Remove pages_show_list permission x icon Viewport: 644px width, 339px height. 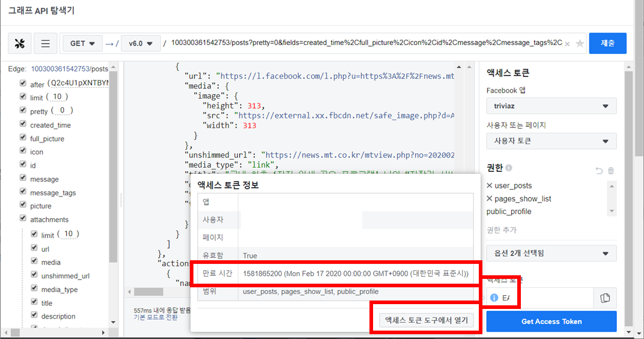[x=489, y=198]
